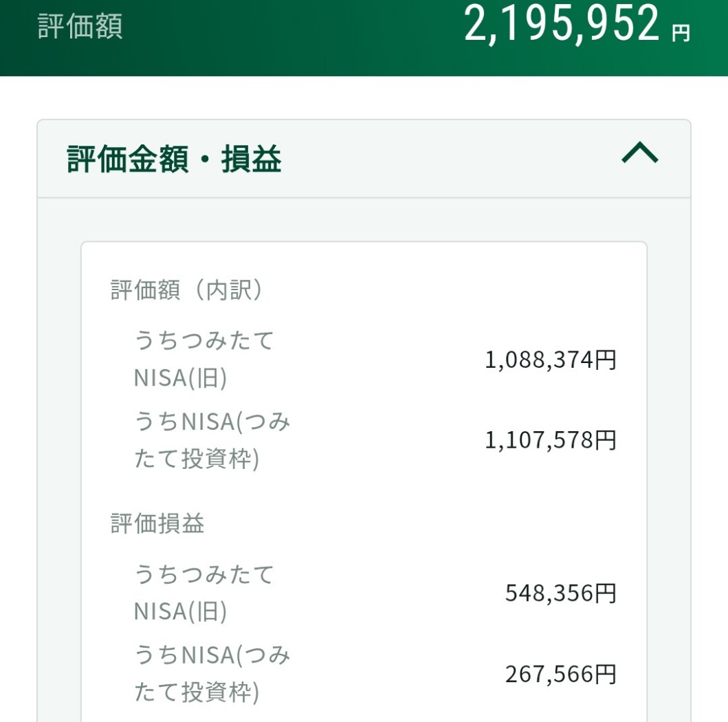Collapse the 評価金額・損益 section with the chevron
Viewport: 728px width, 722px height.
click(x=639, y=153)
